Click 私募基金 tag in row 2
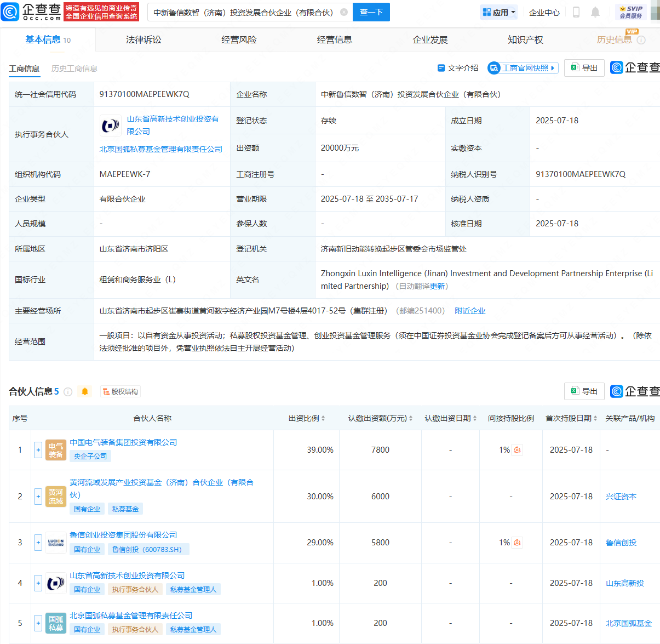Image resolution: width=660 pixels, height=644 pixels. 125,509
